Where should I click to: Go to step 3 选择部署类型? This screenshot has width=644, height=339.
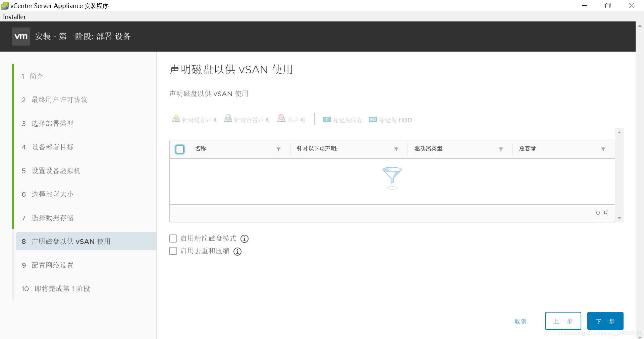[47, 124]
